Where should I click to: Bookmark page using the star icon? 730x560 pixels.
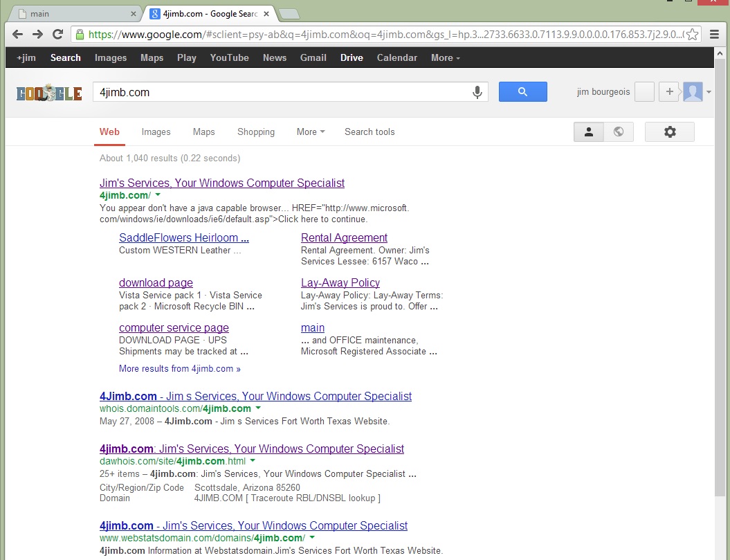tap(694, 34)
